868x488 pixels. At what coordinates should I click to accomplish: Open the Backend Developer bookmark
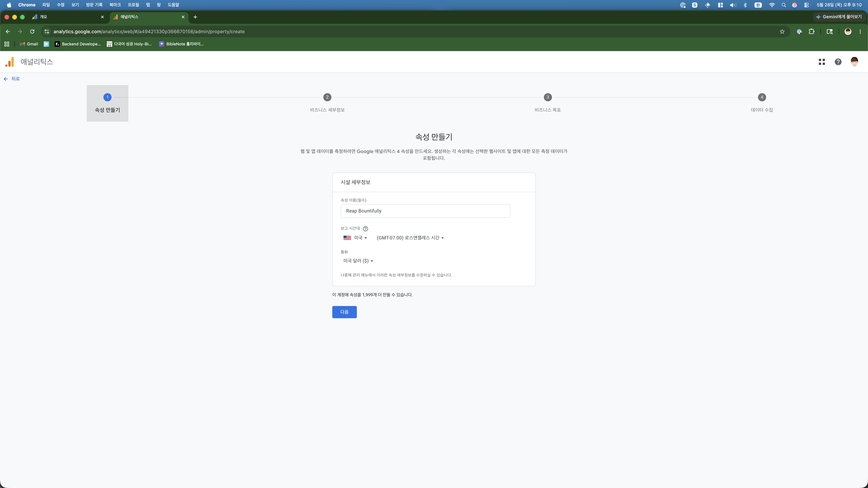(x=78, y=44)
